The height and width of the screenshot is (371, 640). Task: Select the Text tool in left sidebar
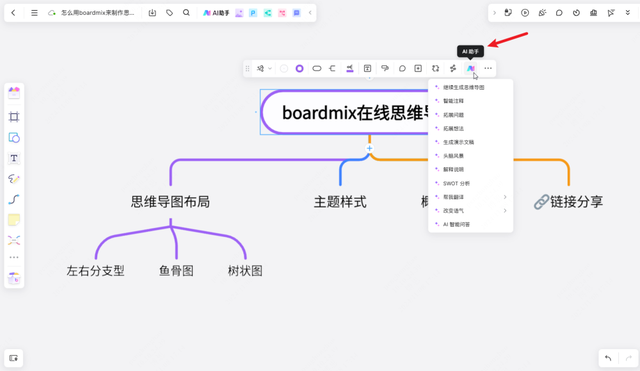pos(14,158)
